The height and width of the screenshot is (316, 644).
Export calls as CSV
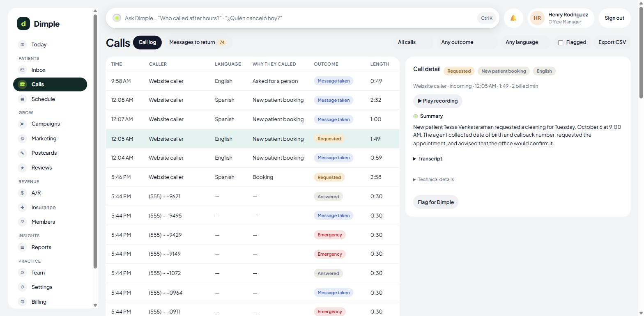click(612, 42)
